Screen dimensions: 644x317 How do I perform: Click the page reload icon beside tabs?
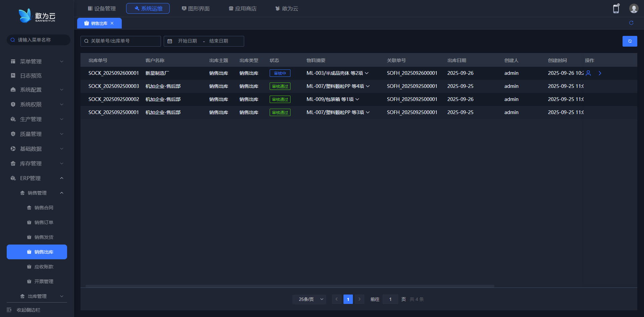[x=631, y=23]
